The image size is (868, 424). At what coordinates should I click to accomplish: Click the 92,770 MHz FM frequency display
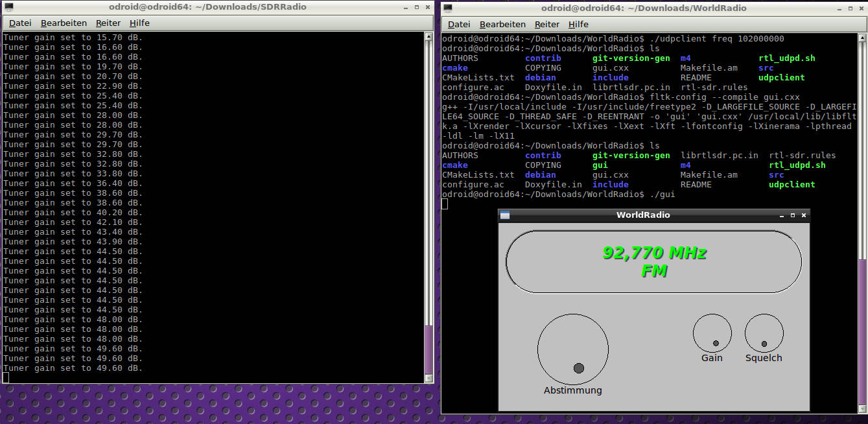click(x=653, y=262)
